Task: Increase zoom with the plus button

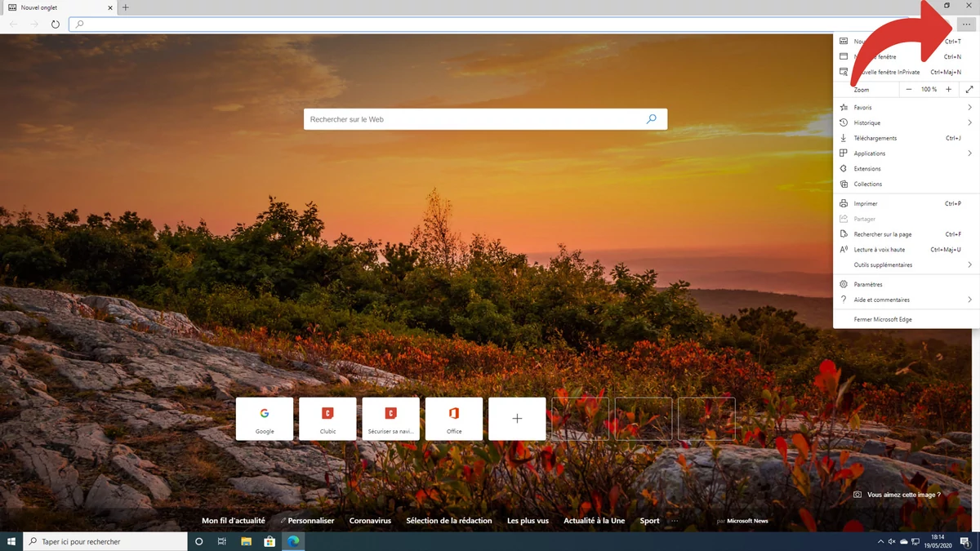Action: pos(948,89)
